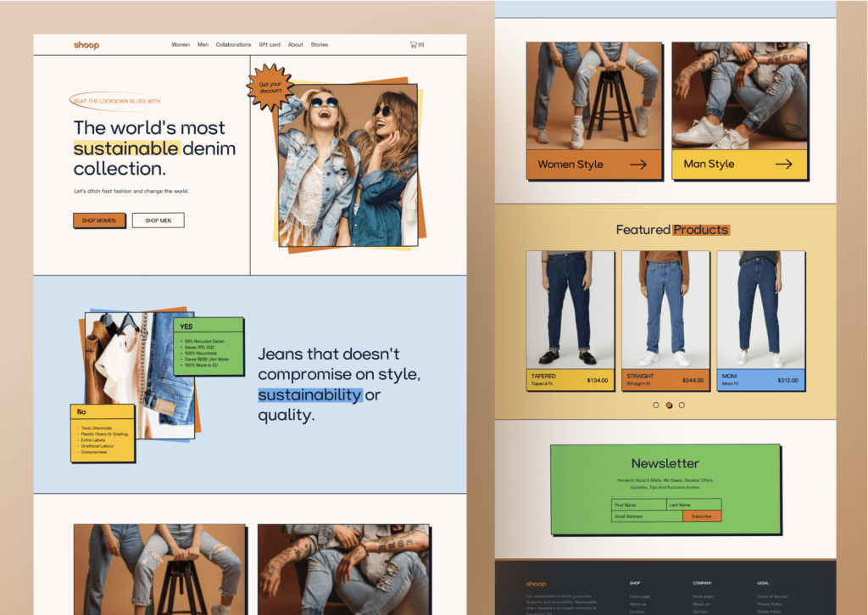
Task: Open Home page under footer COMPANY column
Action: [x=703, y=596]
